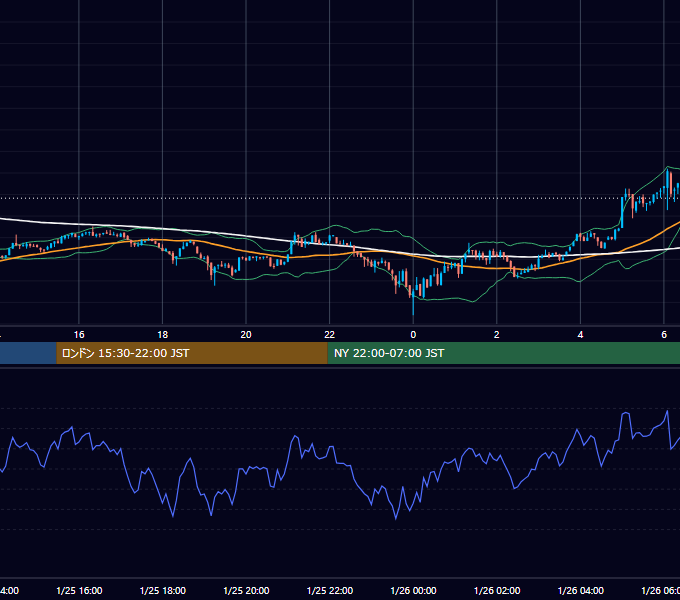The height and width of the screenshot is (600, 680).
Task: Click the 1/26 00:00 time label
Action: click(413, 590)
